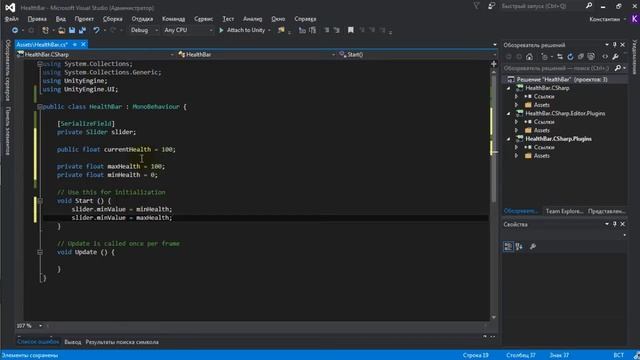The width and height of the screenshot is (640, 360).
Task: Click the Sync with active document icon
Action: pos(560,57)
